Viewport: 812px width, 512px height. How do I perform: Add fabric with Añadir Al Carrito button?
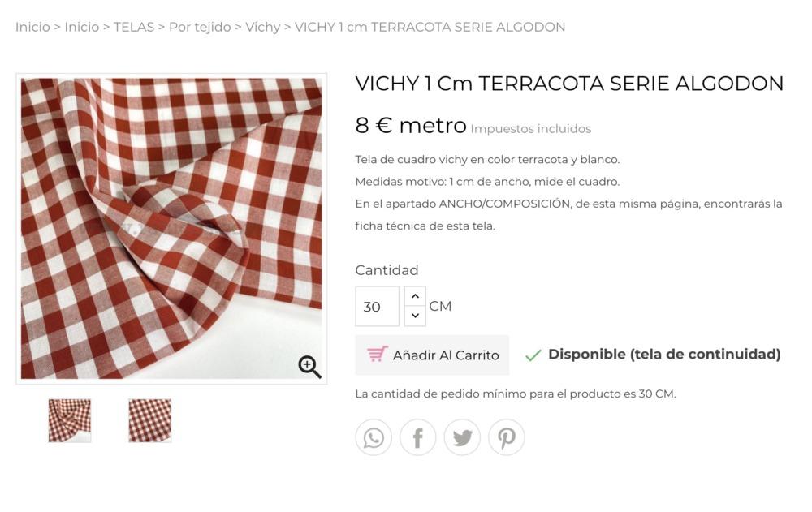point(432,355)
